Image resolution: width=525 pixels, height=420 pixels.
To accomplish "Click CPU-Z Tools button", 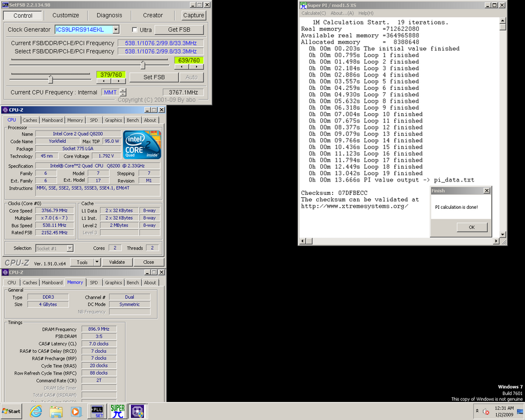I will point(82,262).
